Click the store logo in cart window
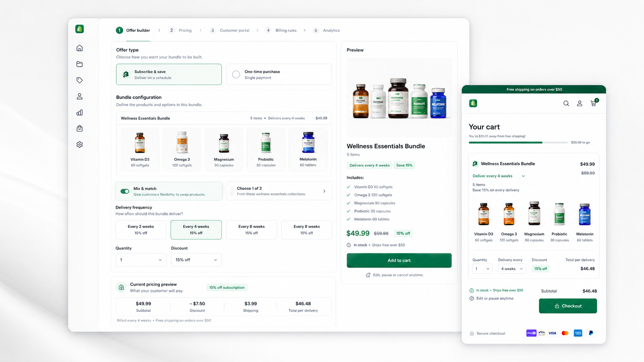The height and width of the screenshot is (362, 644). (473, 103)
